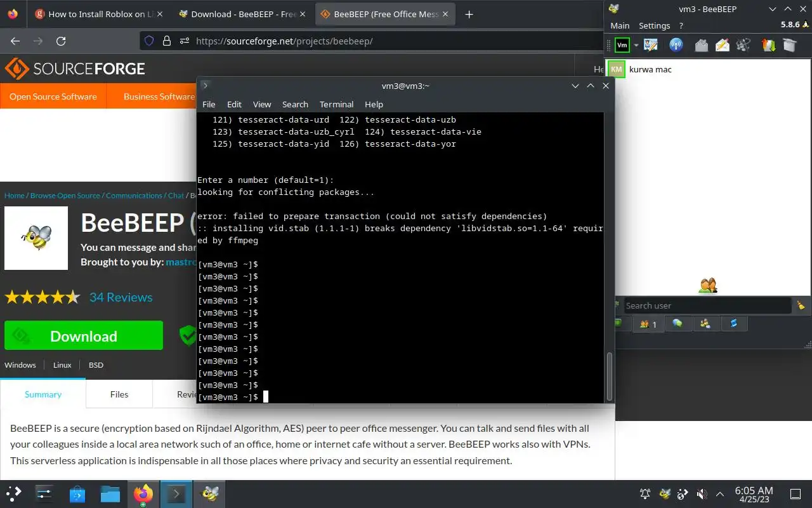This screenshot has height=508, width=812.
Task: Click the Firefox icon in taskbar
Action: pyautogui.click(x=143, y=493)
